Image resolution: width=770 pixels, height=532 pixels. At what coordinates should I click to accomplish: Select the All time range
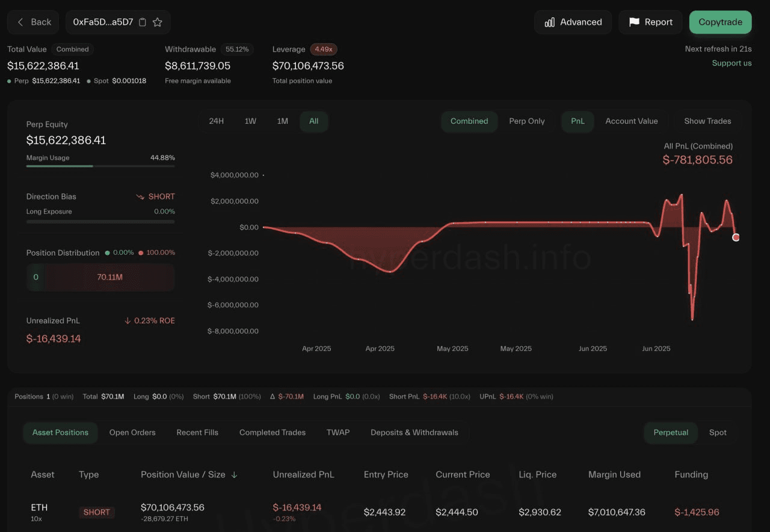pos(314,121)
